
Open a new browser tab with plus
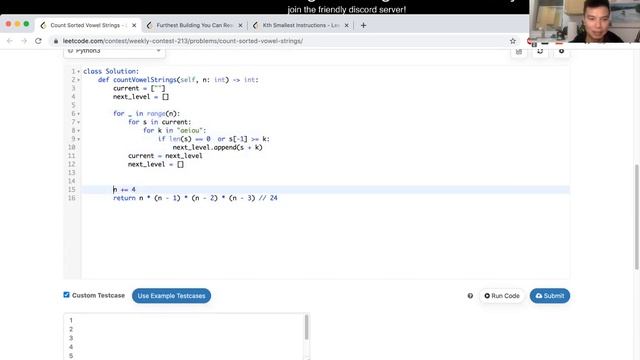pyautogui.click(x=363, y=25)
